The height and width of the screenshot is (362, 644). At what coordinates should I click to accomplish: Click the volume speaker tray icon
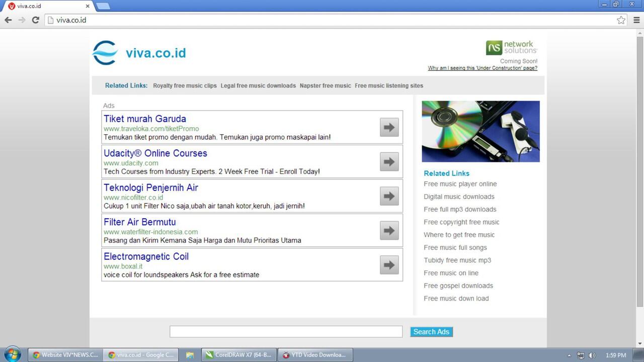592,355
